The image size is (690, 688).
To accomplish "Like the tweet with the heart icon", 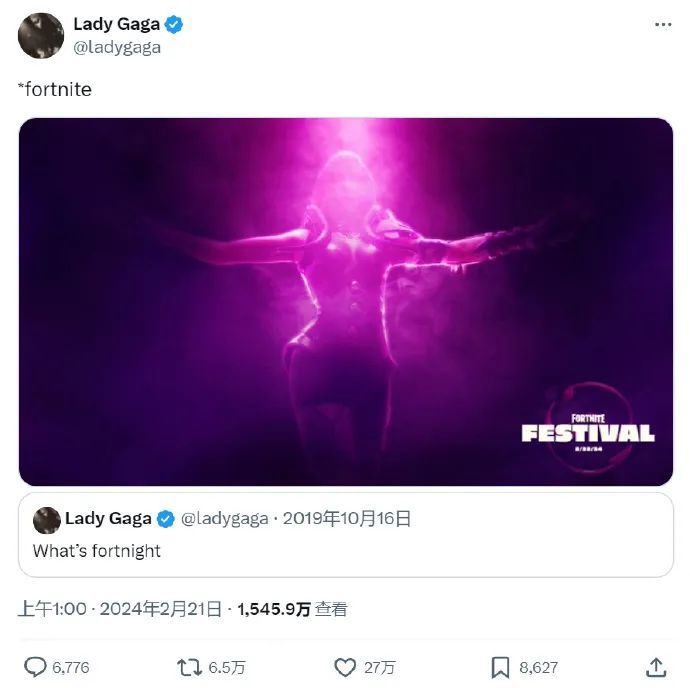I will coord(345,667).
